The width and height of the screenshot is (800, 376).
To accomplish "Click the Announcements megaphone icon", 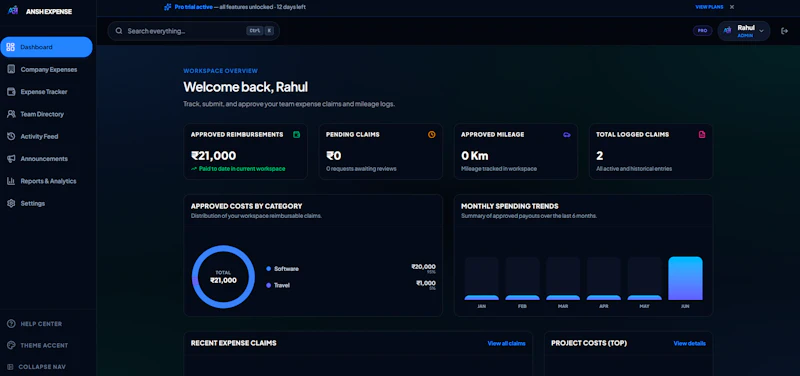I will [x=11, y=159].
